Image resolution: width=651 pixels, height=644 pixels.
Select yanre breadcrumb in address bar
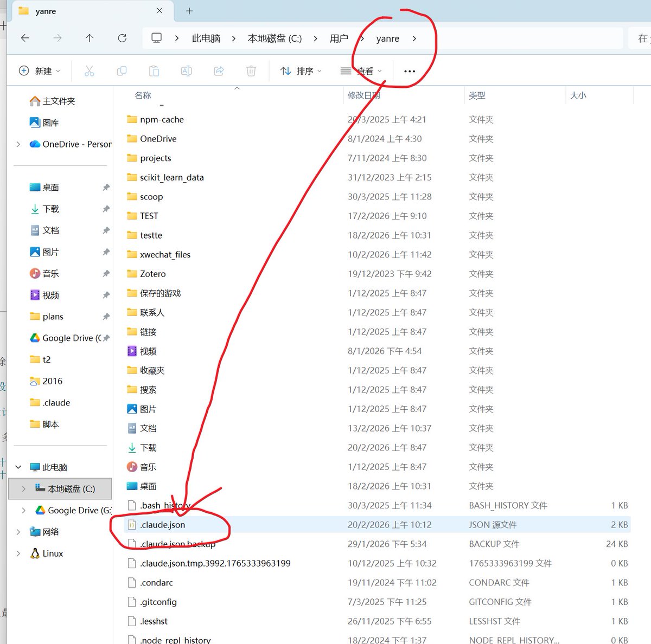[388, 38]
